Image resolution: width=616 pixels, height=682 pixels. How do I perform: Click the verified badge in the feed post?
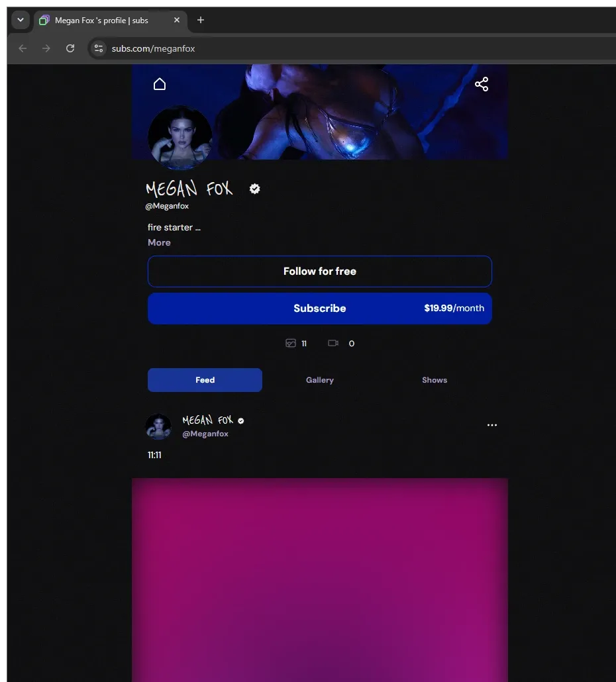[x=241, y=420]
